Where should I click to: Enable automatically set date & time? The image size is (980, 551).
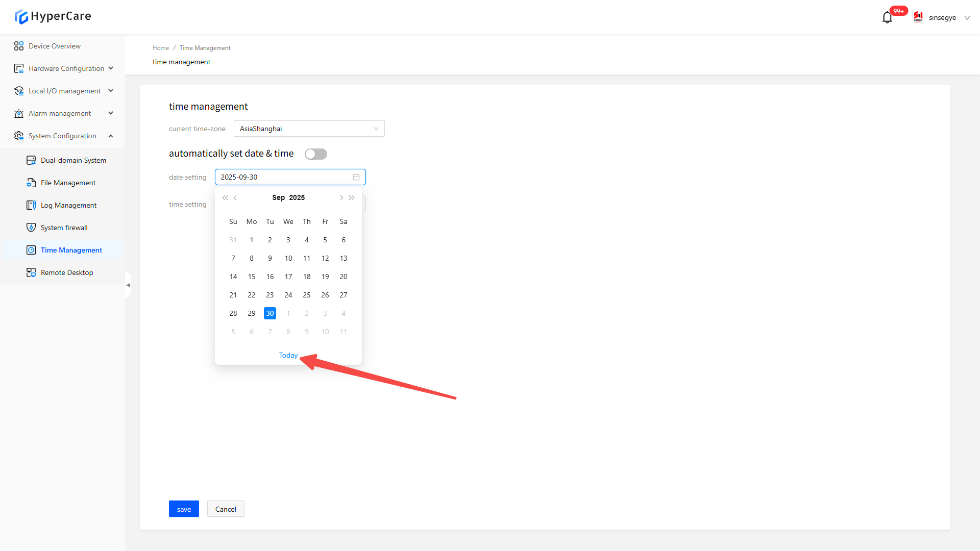point(315,154)
